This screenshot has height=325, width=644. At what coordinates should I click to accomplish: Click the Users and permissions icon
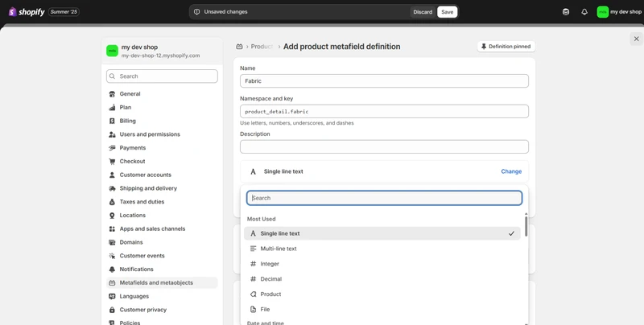tap(112, 134)
